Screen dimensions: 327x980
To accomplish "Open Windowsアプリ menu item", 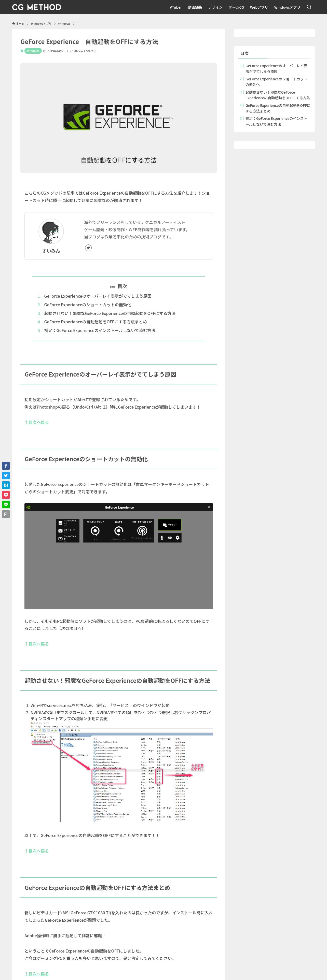I will [x=287, y=7].
